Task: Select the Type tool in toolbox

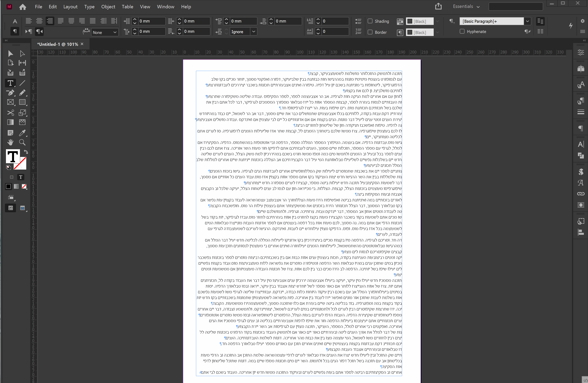Action: pyautogui.click(x=10, y=83)
